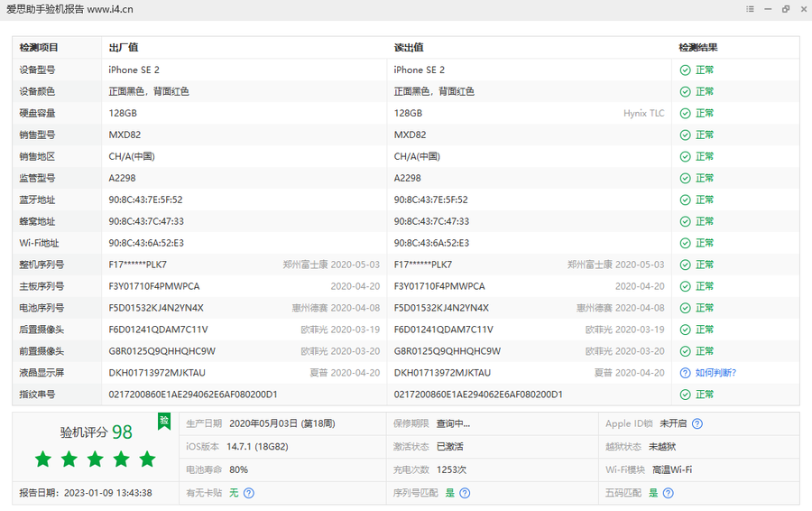Select Wi-Fi address 90:8C:43:6A:52:E3 in 出厂值

tap(146, 243)
